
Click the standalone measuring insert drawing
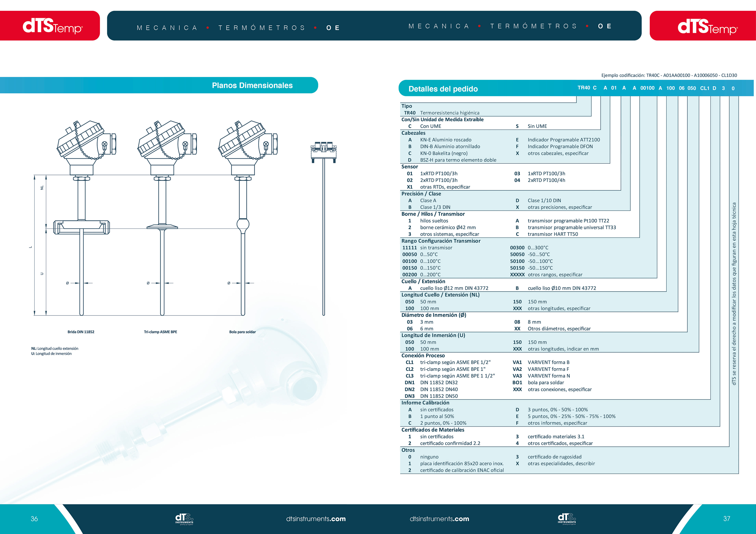[x=324, y=227]
